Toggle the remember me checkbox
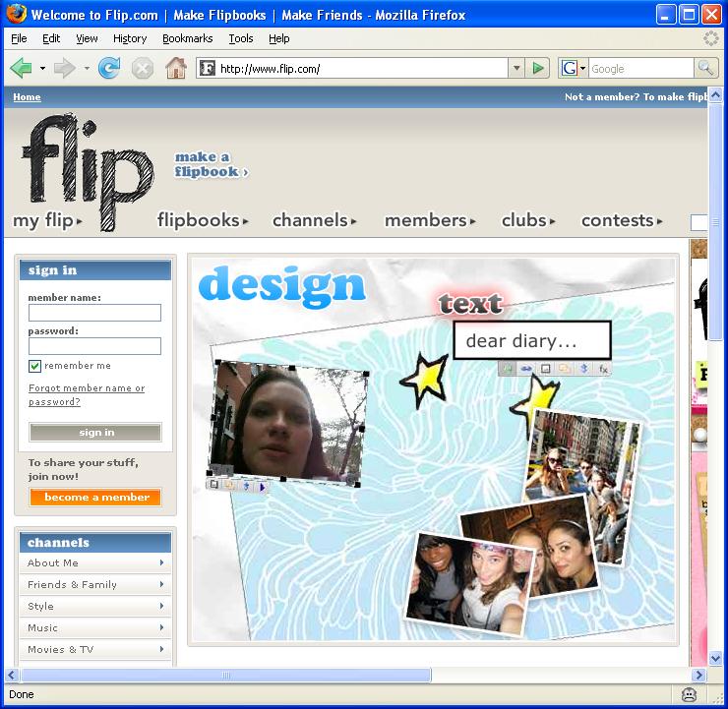The image size is (728, 709). (34, 366)
